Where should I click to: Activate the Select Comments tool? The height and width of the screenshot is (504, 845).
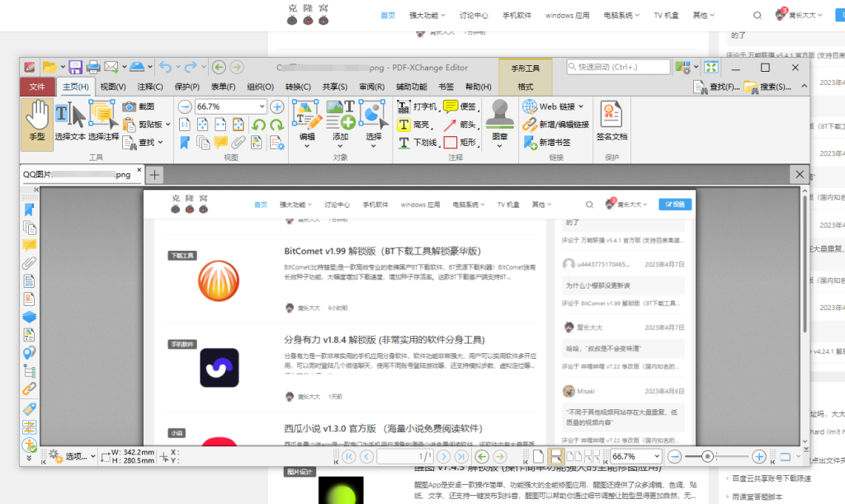point(103,122)
